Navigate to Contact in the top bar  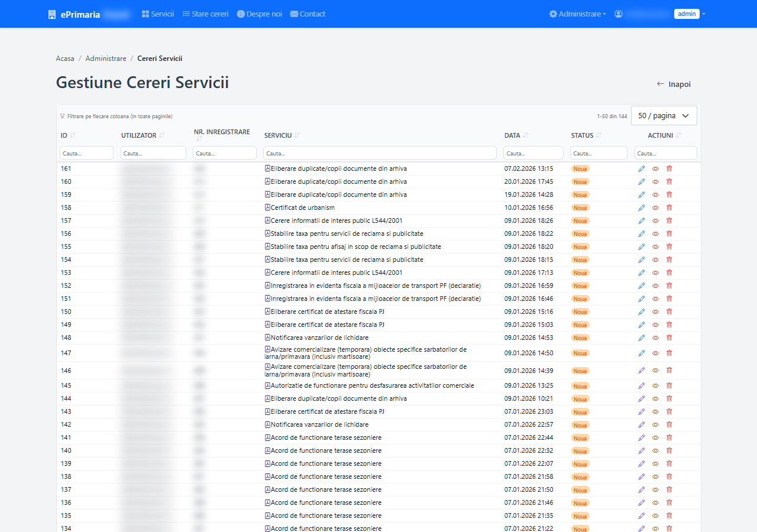(x=308, y=14)
